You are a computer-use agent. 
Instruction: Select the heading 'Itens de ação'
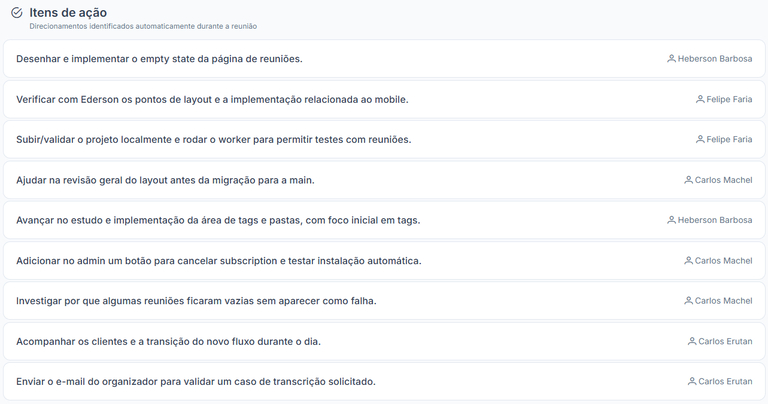pyautogui.click(x=68, y=13)
